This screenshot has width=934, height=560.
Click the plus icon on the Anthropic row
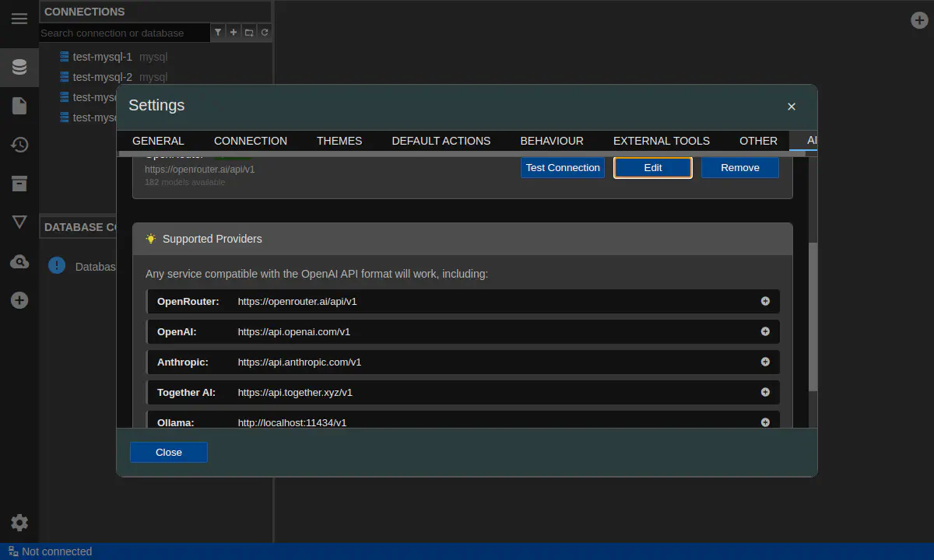[765, 362]
